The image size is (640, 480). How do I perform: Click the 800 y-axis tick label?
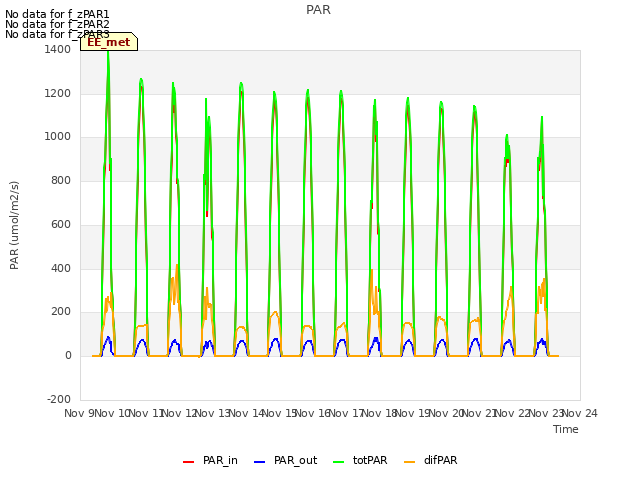point(61,181)
